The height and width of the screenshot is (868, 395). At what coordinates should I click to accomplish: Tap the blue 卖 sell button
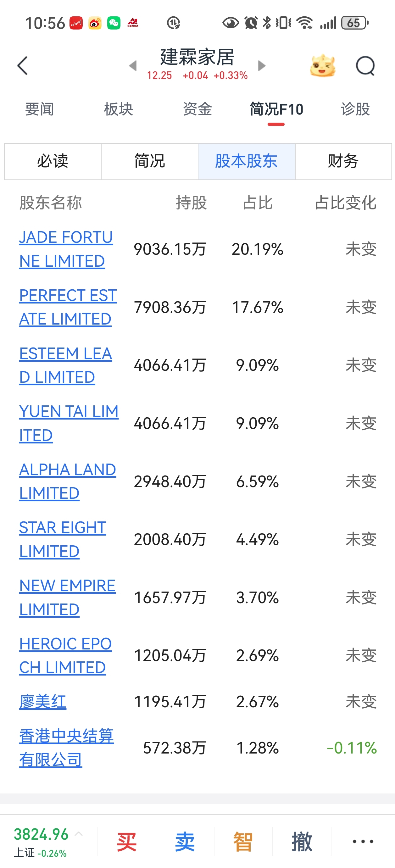point(185,841)
